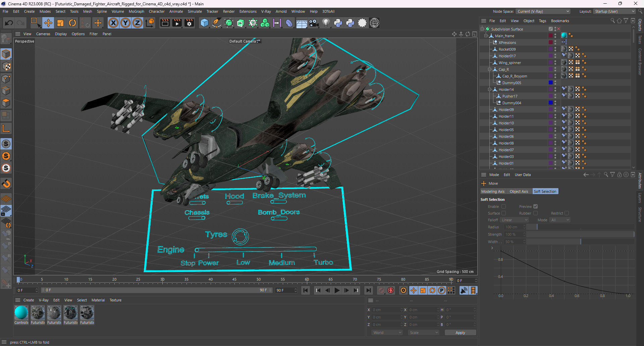Select Wing_spinner object in tree
Viewport: 644px width, 346px height.
(x=509, y=63)
